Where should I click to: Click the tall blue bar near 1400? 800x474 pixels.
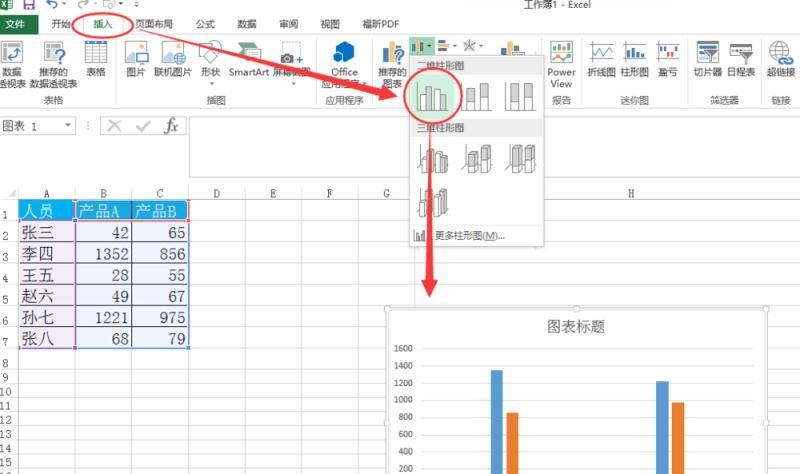click(496, 422)
